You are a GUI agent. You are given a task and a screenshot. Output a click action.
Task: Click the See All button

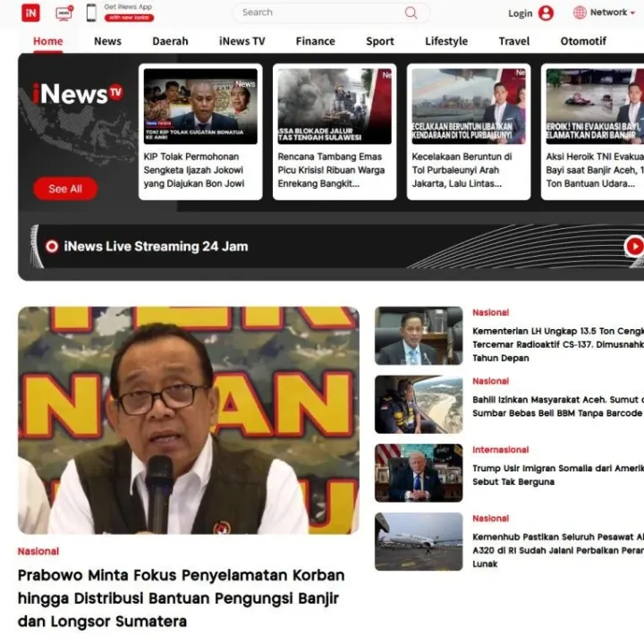point(65,189)
